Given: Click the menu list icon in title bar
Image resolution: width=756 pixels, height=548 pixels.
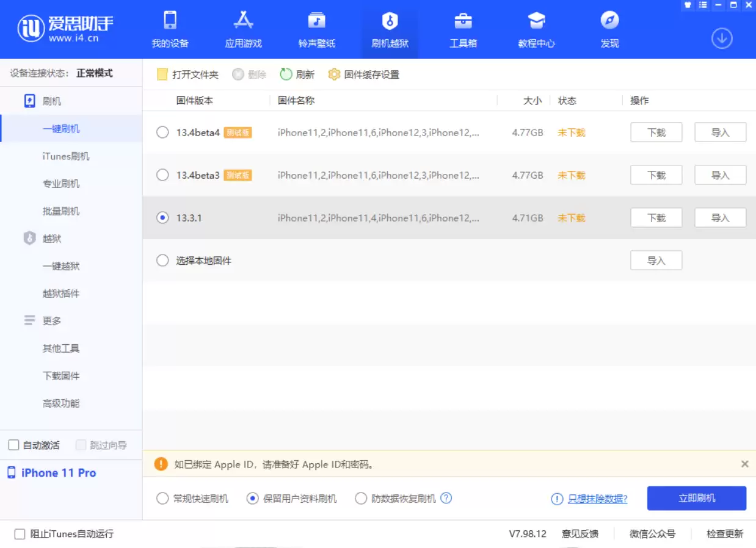Looking at the screenshot, I should pos(703,5).
